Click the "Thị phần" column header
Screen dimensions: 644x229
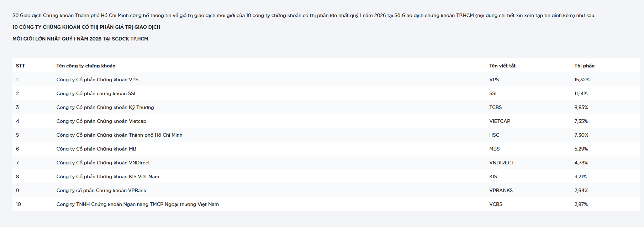(584, 66)
